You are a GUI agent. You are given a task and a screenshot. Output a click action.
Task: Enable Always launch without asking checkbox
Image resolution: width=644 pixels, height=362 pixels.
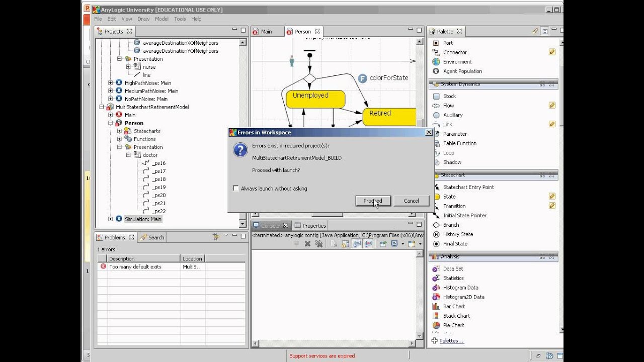(x=236, y=189)
